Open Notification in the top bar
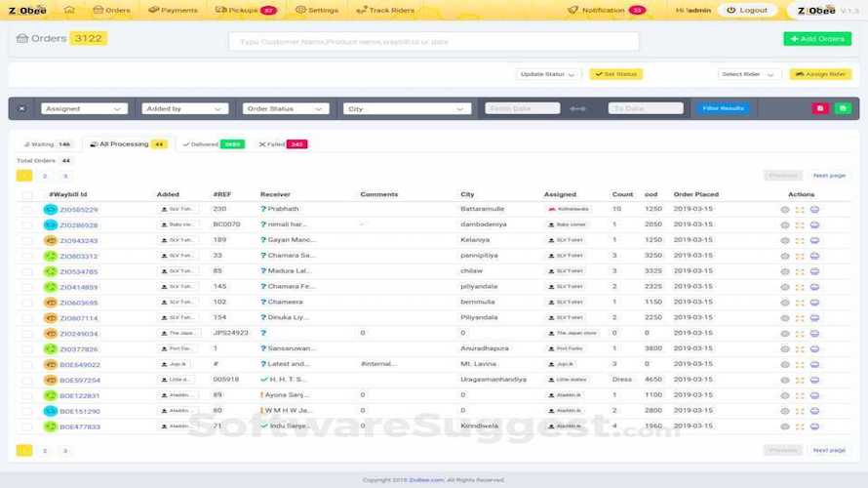The height and width of the screenshot is (488, 868). [607, 10]
